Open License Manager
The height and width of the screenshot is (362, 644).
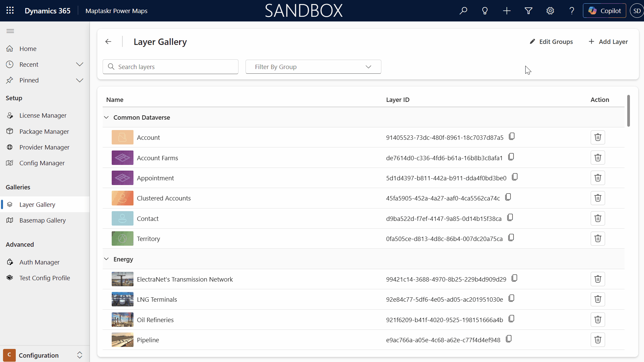[x=45, y=116]
